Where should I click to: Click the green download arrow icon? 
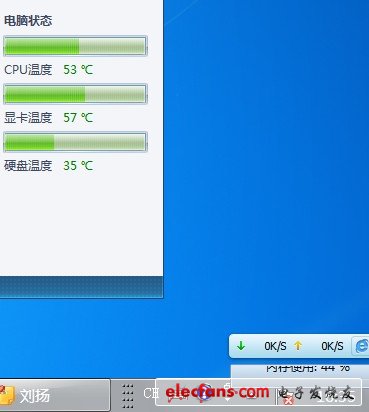[241, 346]
